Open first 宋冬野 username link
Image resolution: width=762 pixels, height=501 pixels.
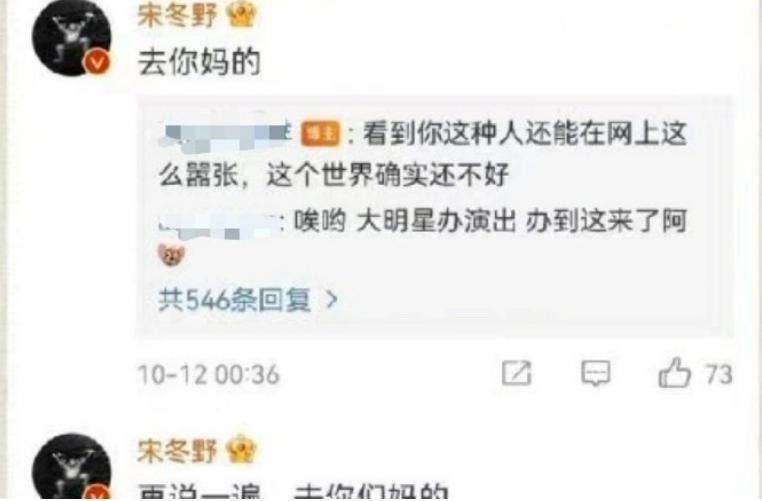pos(177,15)
